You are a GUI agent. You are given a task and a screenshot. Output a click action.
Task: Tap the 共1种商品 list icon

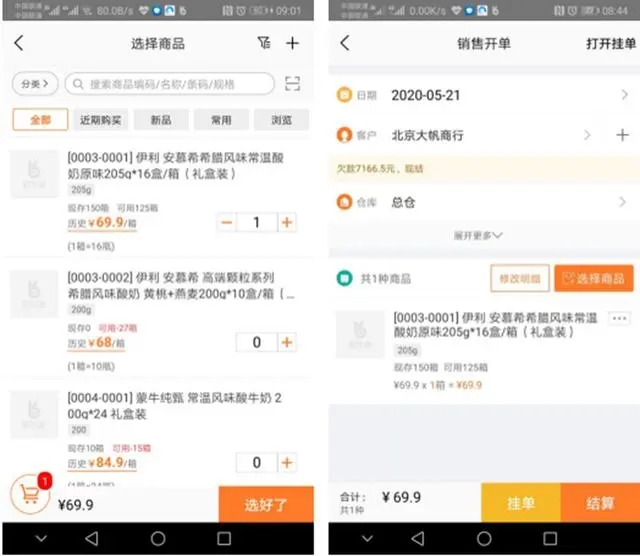click(x=344, y=278)
